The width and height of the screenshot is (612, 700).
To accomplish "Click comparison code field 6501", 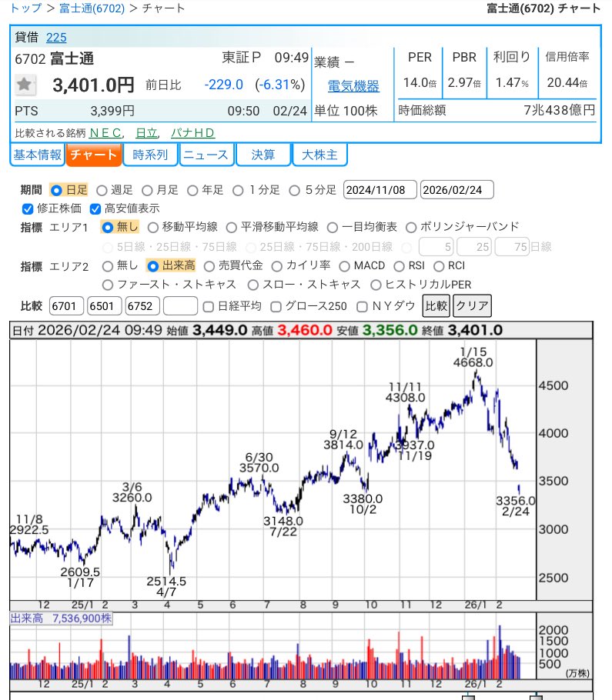I will tap(105, 306).
